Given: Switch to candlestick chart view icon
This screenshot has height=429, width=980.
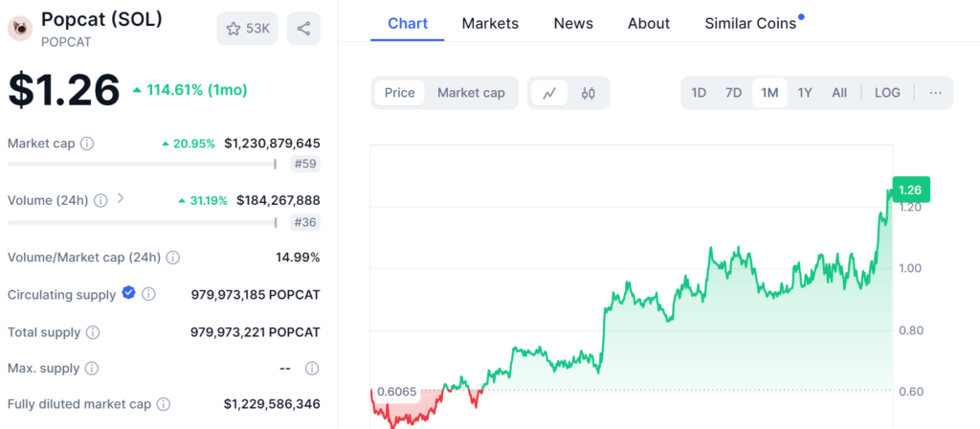Looking at the screenshot, I should point(589,93).
